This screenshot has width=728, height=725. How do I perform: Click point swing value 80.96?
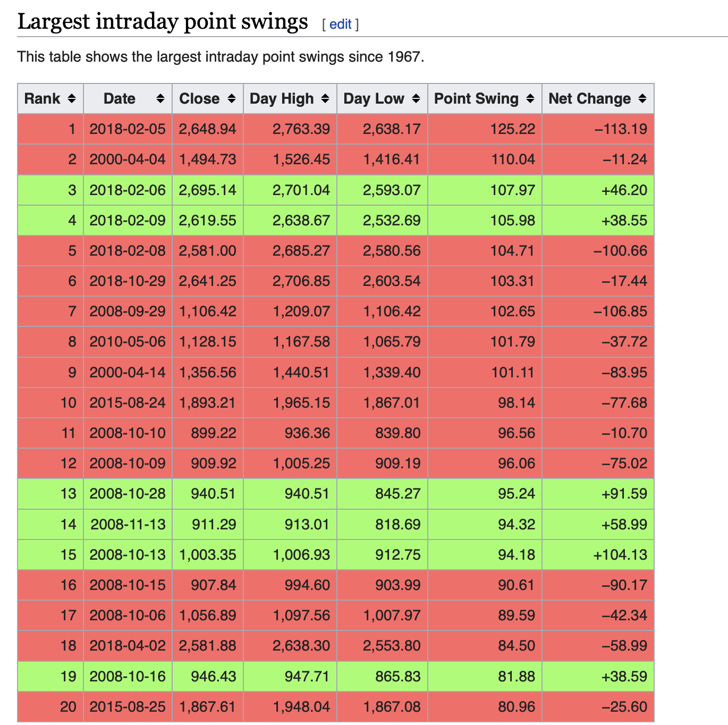tap(517, 707)
